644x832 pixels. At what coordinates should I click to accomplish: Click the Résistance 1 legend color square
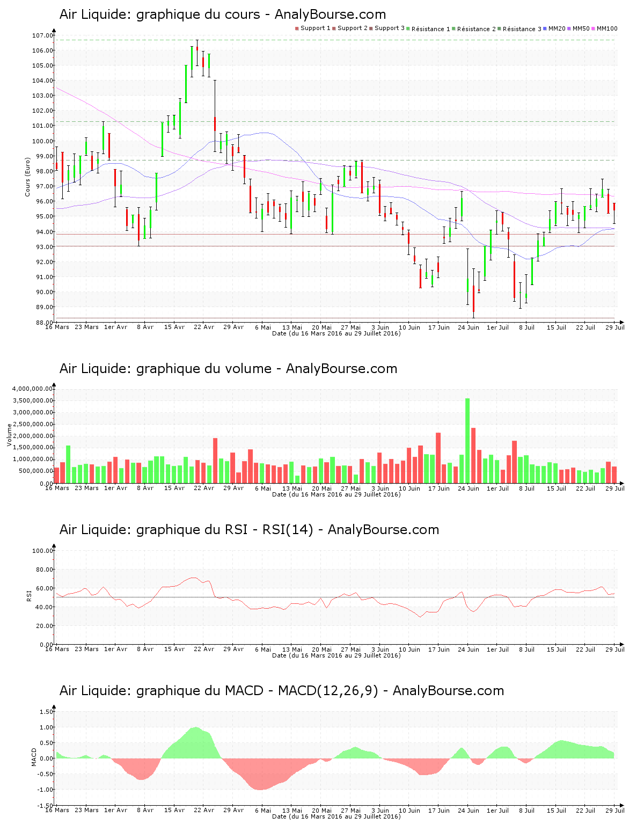[x=408, y=28]
